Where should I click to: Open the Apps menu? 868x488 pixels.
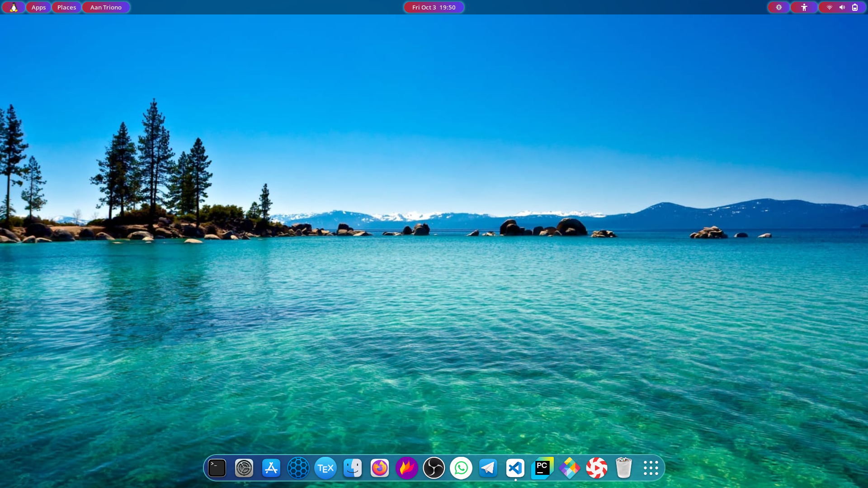tap(38, 7)
